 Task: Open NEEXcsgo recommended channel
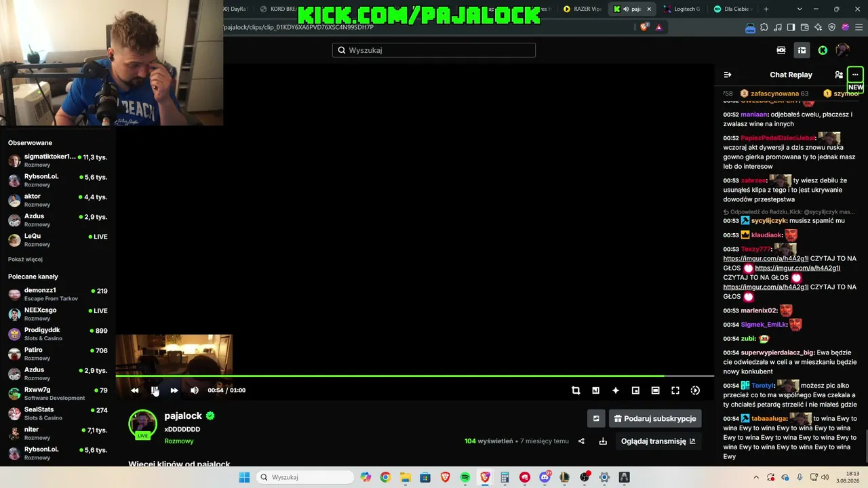pyautogui.click(x=58, y=314)
